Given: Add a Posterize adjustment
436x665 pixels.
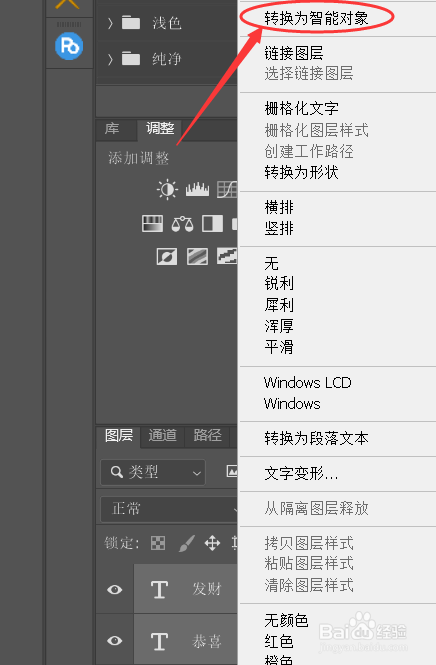Looking at the screenshot, I should (197, 257).
